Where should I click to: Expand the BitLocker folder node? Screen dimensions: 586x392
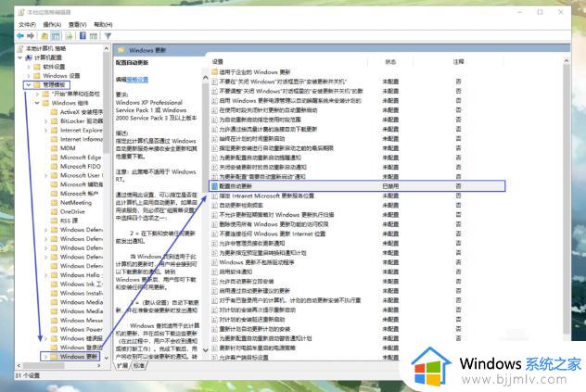(46, 121)
